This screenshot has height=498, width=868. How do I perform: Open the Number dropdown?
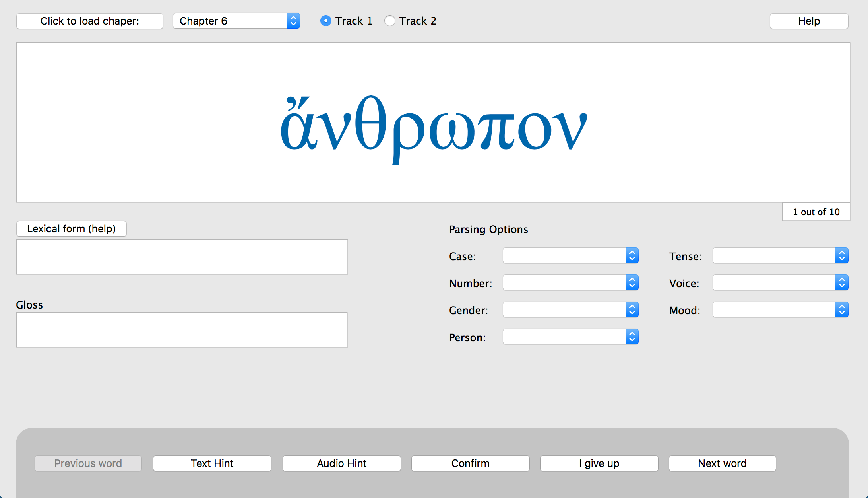point(570,283)
